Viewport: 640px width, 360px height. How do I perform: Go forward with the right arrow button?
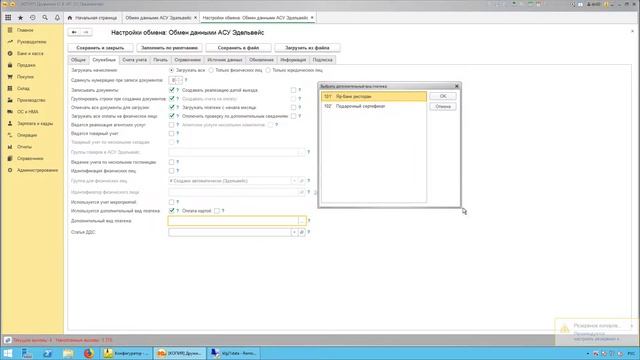point(86,32)
